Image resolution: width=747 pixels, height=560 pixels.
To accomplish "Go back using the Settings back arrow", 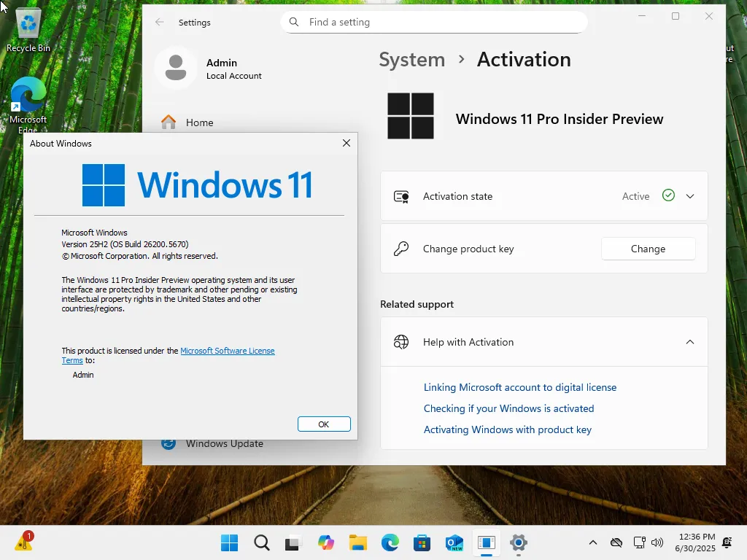I will coord(160,22).
